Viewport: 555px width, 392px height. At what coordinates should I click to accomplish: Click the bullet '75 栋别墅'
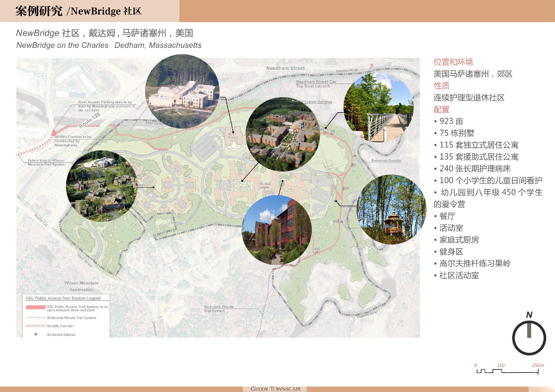454,133
